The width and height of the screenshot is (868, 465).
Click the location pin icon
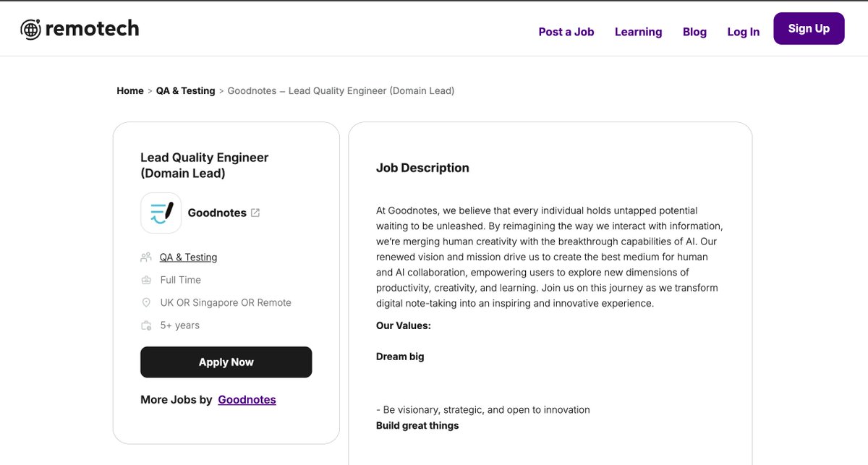pyautogui.click(x=146, y=302)
